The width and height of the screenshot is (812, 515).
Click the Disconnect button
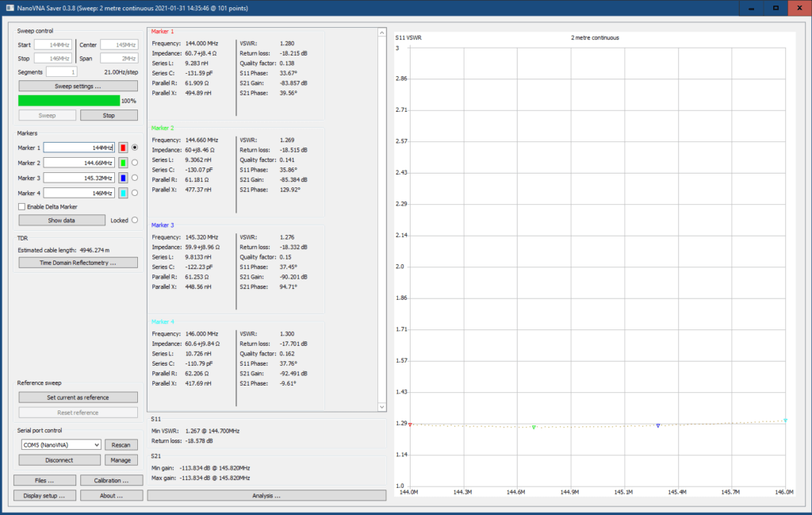[x=59, y=460]
